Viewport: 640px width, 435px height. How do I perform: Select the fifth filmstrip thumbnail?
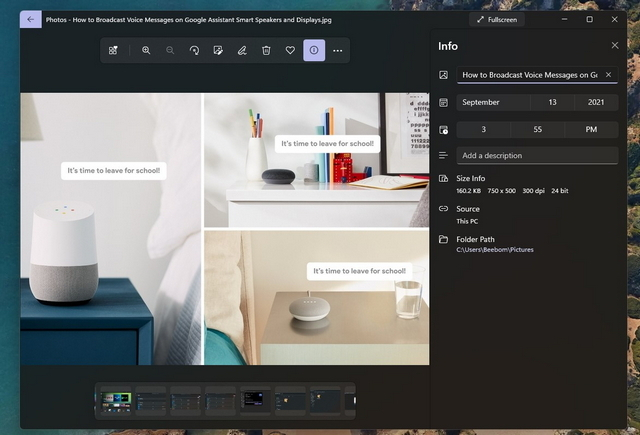tap(256, 400)
